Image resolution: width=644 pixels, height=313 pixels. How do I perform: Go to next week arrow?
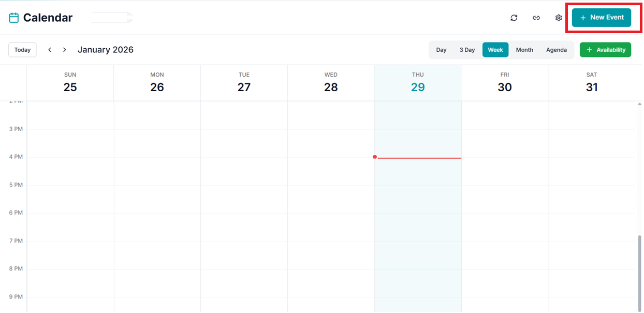tap(64, 50)
